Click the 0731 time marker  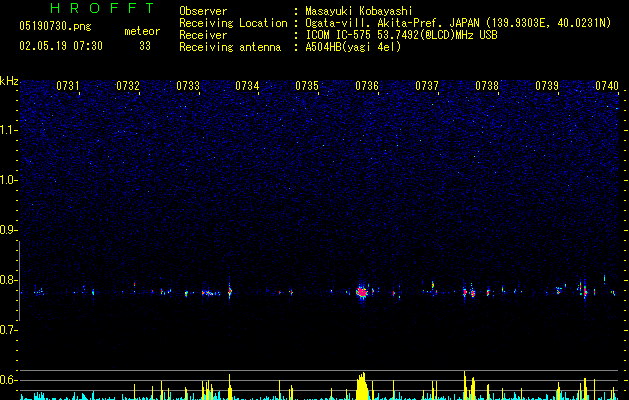pos(67,86)
